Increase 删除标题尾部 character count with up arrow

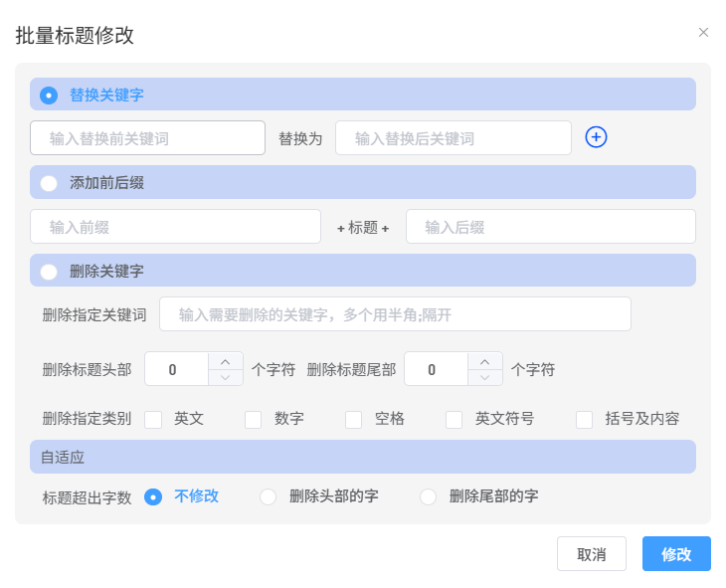point(484,361)
